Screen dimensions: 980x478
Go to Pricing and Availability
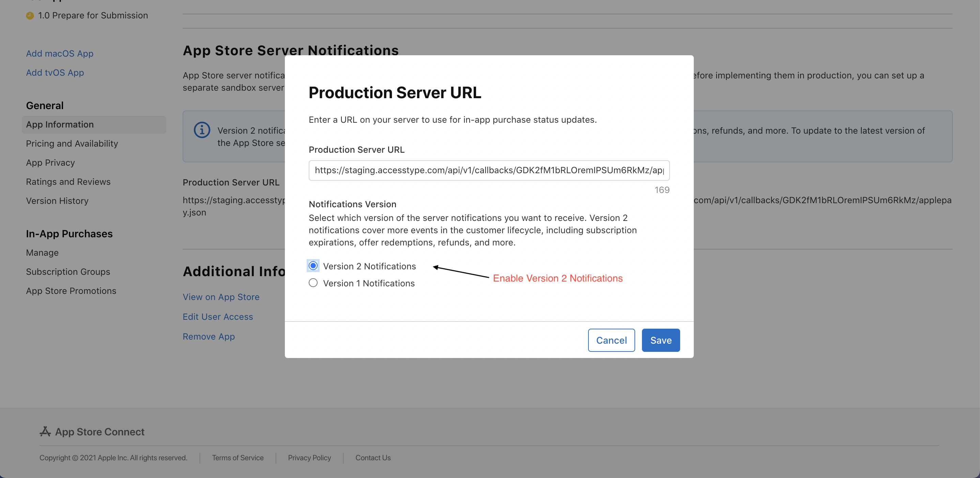pyautogui.click(x=72, y=144)
